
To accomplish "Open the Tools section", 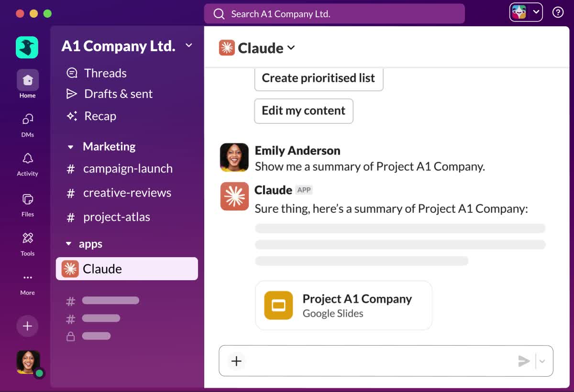I will (x=28, y=239).
